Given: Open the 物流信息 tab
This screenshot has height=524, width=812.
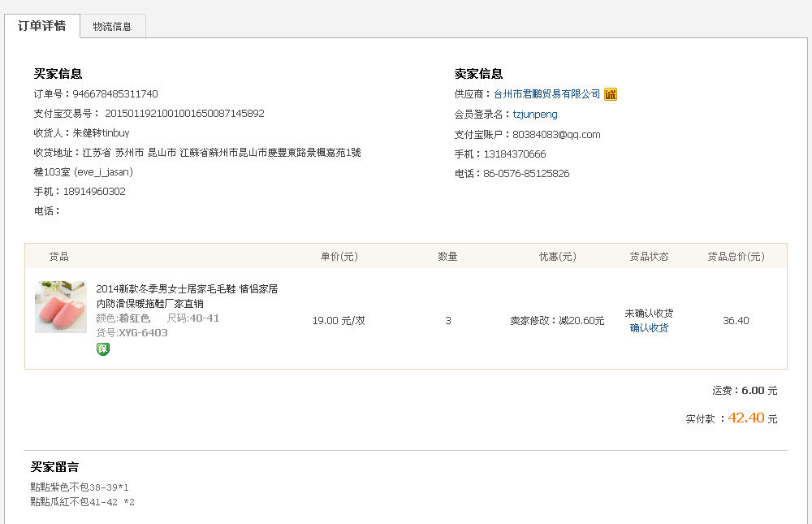Looking at the screenshot, I should point(112,27).
